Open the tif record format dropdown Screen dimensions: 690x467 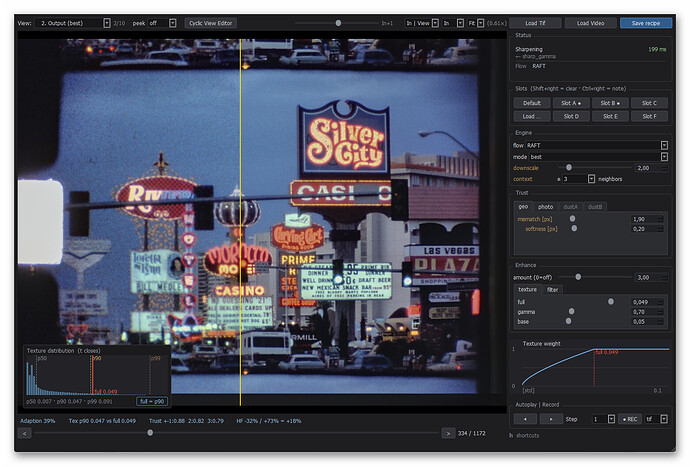coord(656,419)
